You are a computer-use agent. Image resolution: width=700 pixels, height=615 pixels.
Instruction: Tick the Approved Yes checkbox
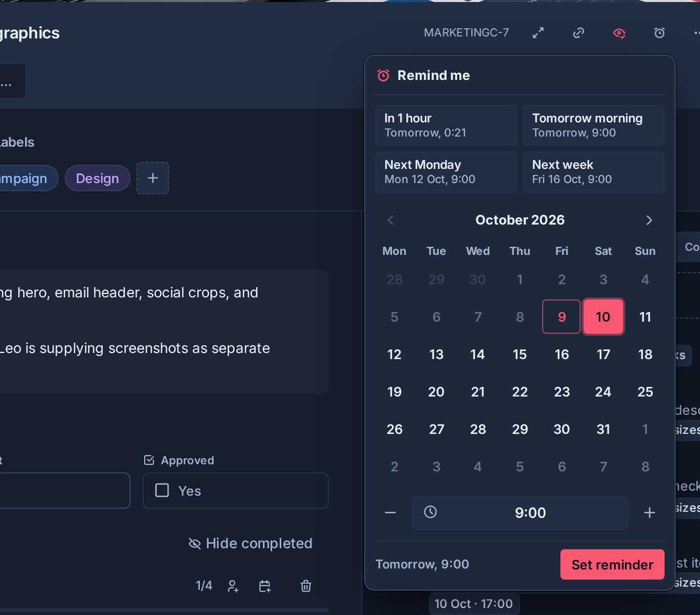162,491
